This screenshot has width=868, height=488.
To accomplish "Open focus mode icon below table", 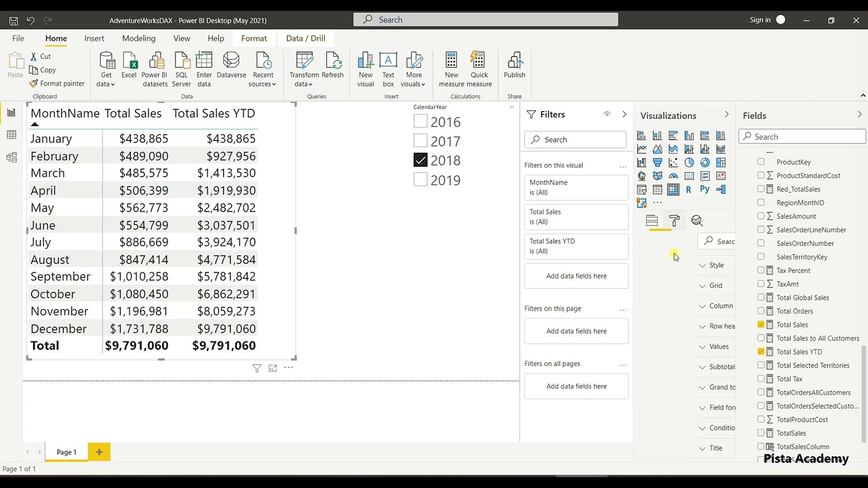I will click(x=273, y=368).
